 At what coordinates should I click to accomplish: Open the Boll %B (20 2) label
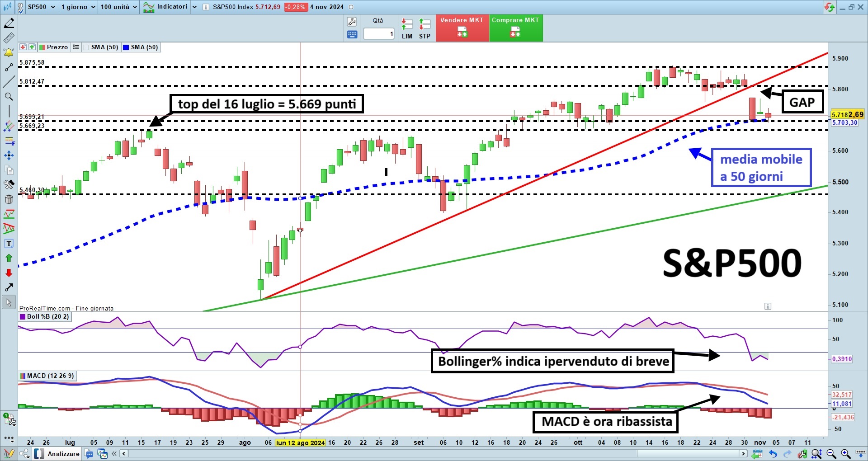click(44, 317)
